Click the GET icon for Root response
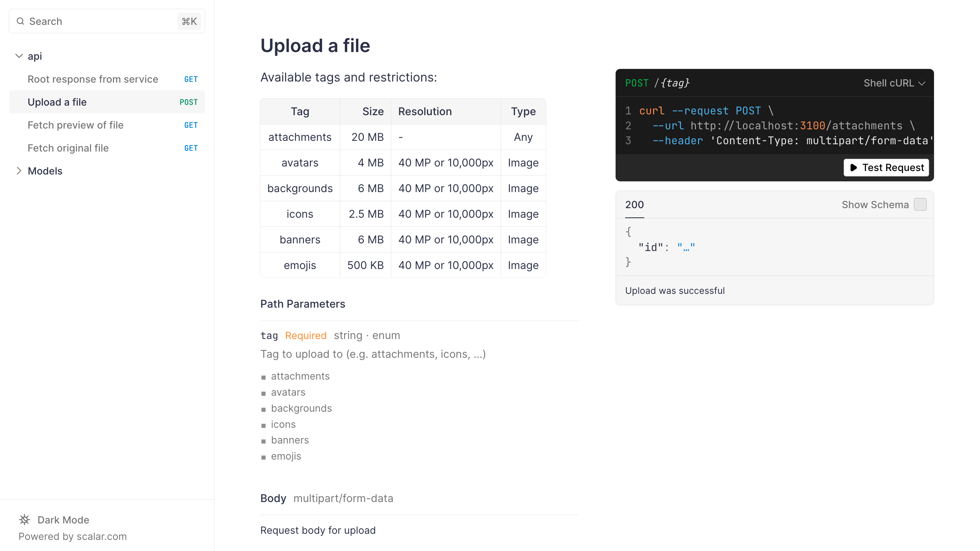Screen dimensions: 980x551 [x=191, y=79]
